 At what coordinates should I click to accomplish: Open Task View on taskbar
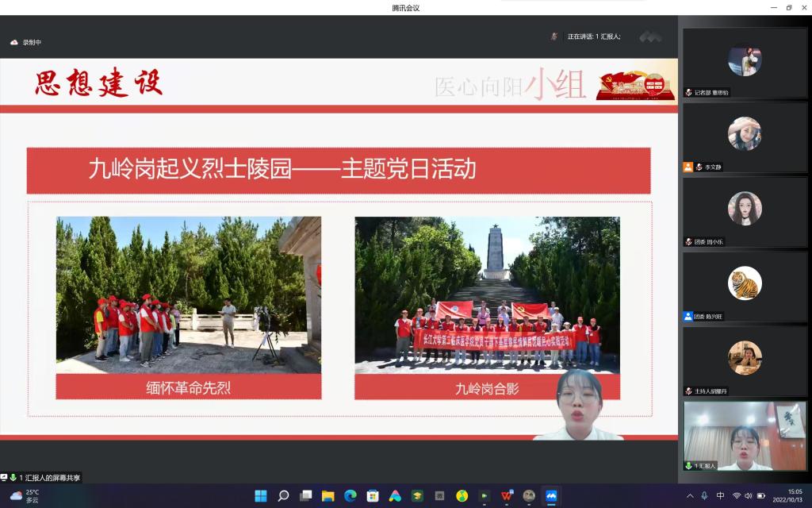point(305,496)
